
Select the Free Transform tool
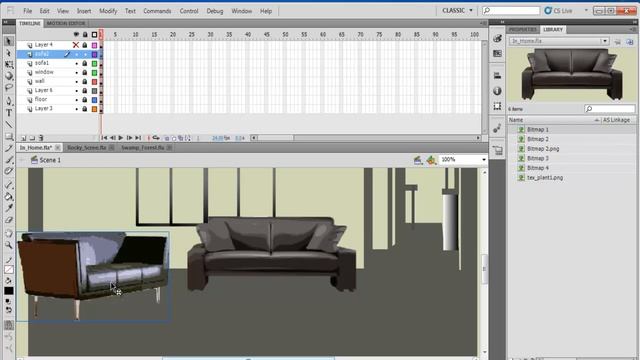point(9,64)
